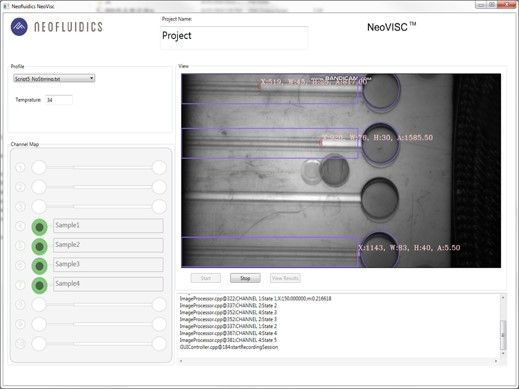Select the right circle of the bottom channel
Image resolution: width=519 pixels, height=389 pixels.
pos(159,343)
